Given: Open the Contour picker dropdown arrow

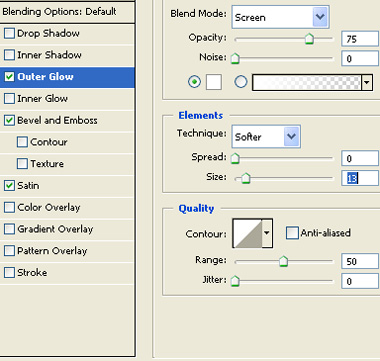Looking at the screenshot, I should pos(267,233).
